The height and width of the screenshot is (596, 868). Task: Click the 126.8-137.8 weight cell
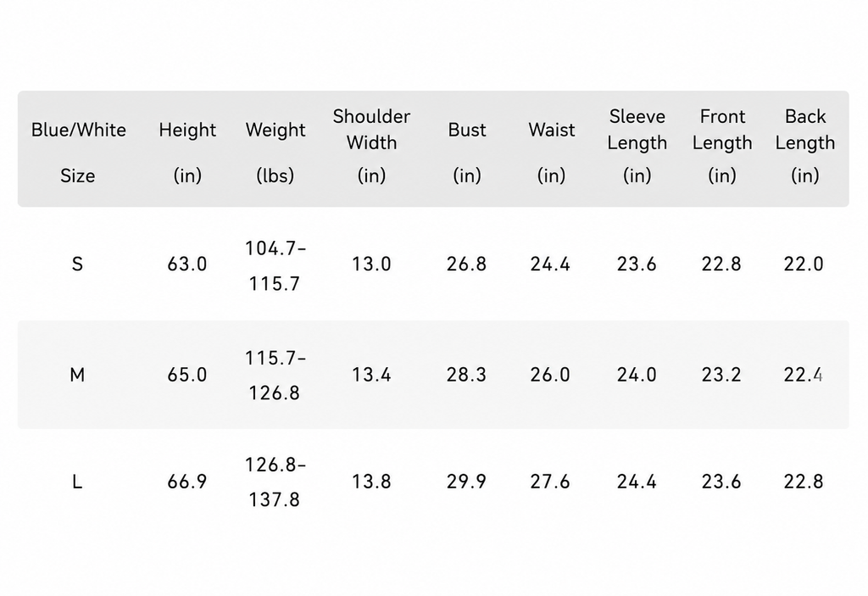(x=275, y=482)
